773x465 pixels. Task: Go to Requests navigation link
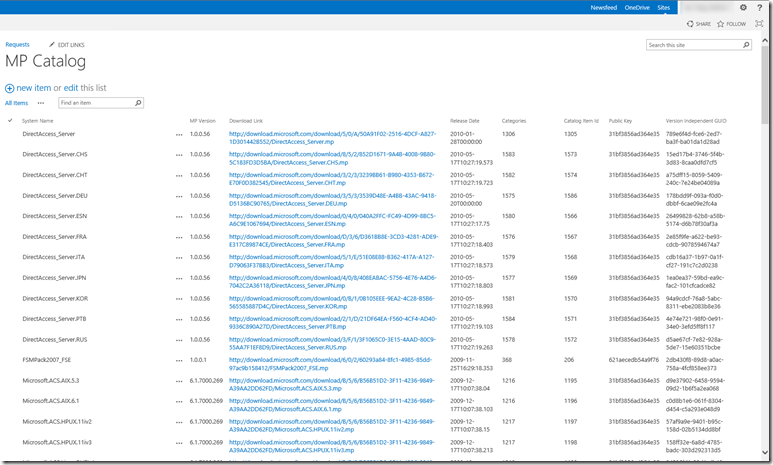coord(17,44)
